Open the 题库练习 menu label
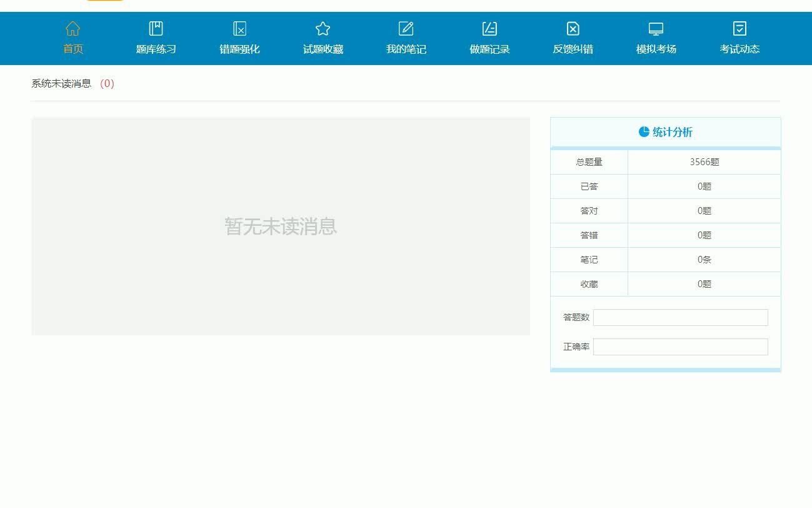Viewport: 812px width, 508px height. click(x=156, y=49)
